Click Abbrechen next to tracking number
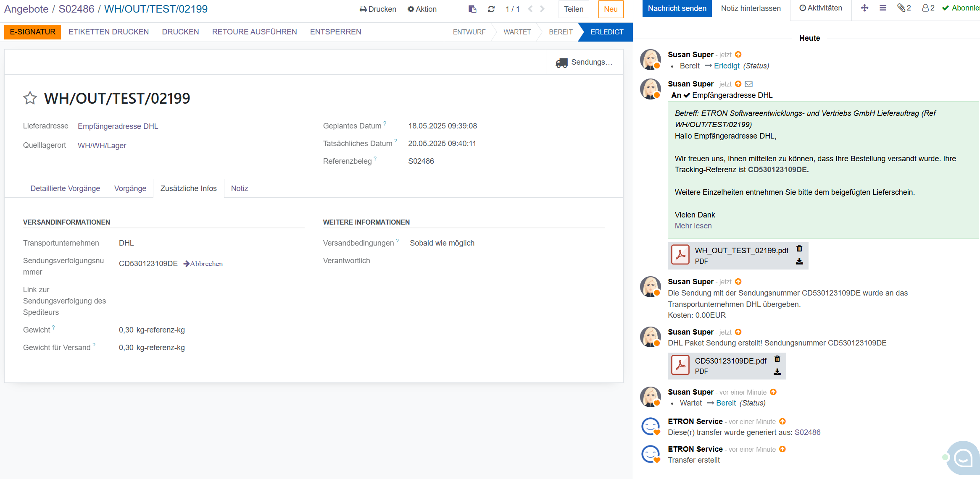The image size is (980, 479). coord(203,264)
